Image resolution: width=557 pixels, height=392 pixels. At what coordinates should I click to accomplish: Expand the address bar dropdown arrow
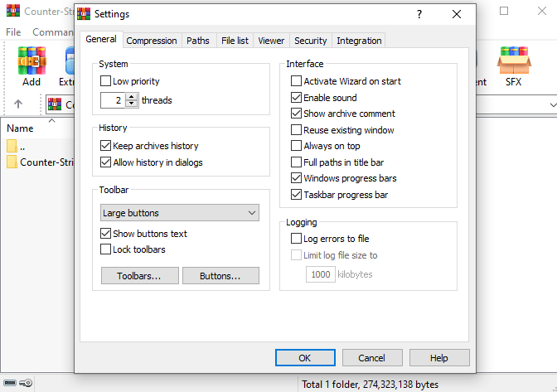click(x=552, y=104)
